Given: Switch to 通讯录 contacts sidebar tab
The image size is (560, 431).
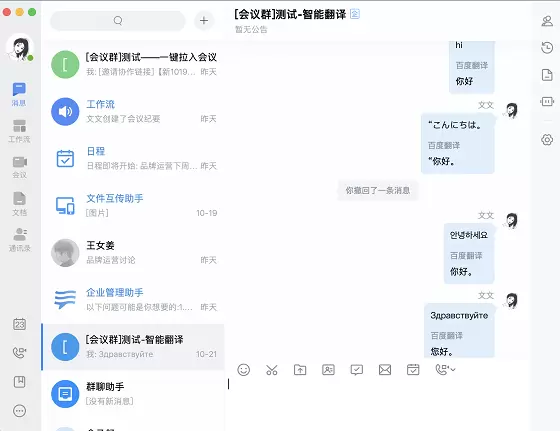Looking at the screenshot, I should pyautogui.click(x=20, y=240).
